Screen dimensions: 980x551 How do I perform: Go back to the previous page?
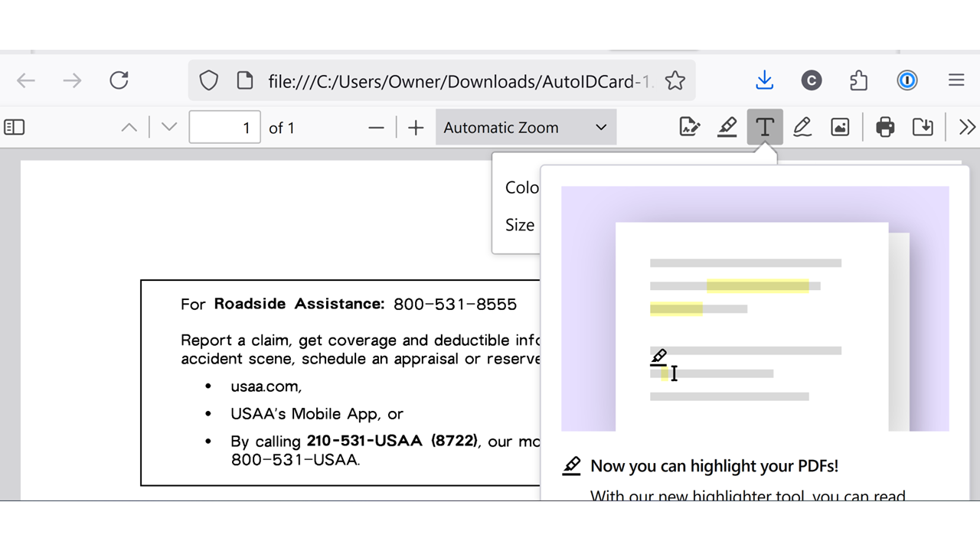[x=26, y=80]
